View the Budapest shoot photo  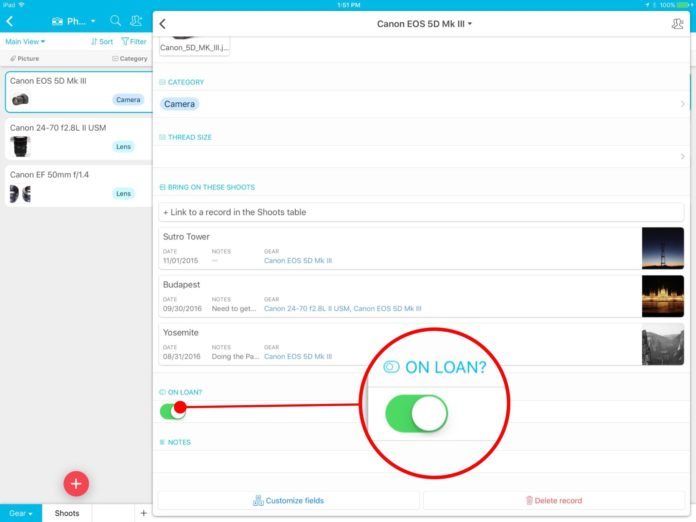tap(663, 296)
